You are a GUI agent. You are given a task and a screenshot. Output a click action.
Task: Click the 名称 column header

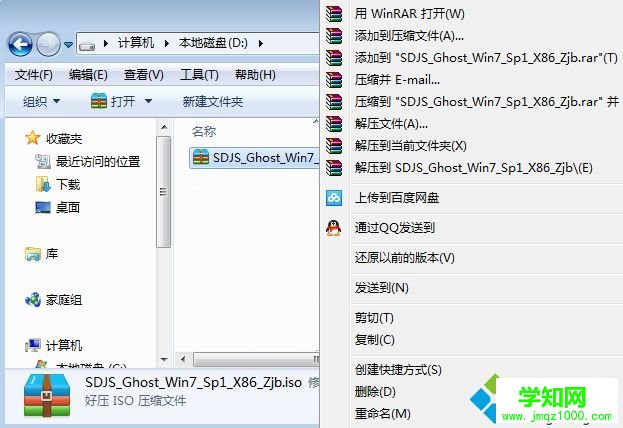[x=204, y=132]
